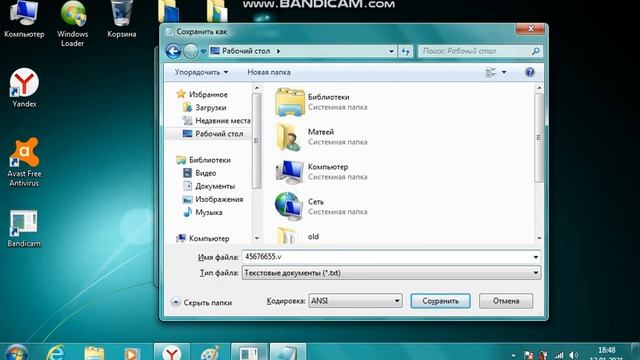
Task: Change view using the view icon
Action: pyautogui.click(x=490, y=73)
